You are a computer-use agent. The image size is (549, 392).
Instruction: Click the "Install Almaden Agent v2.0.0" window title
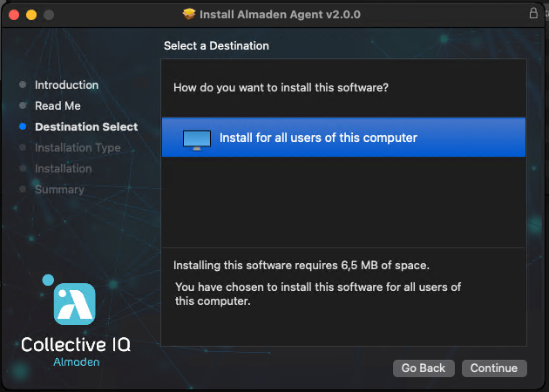(280, 15)
